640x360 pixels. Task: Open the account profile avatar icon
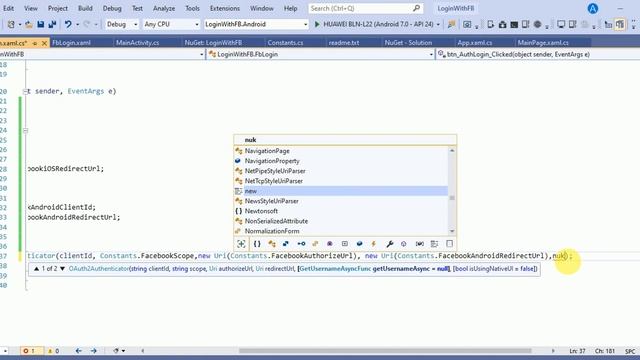593,8
